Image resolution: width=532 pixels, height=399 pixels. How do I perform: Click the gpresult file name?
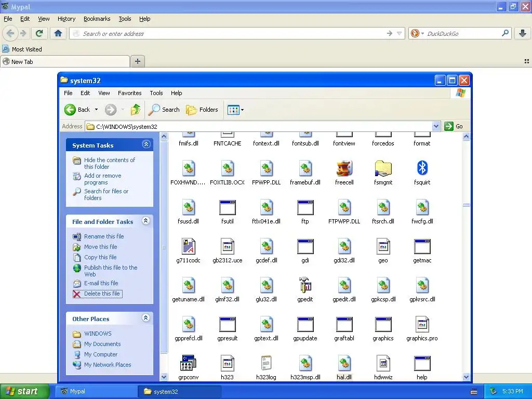pos(228,338)
